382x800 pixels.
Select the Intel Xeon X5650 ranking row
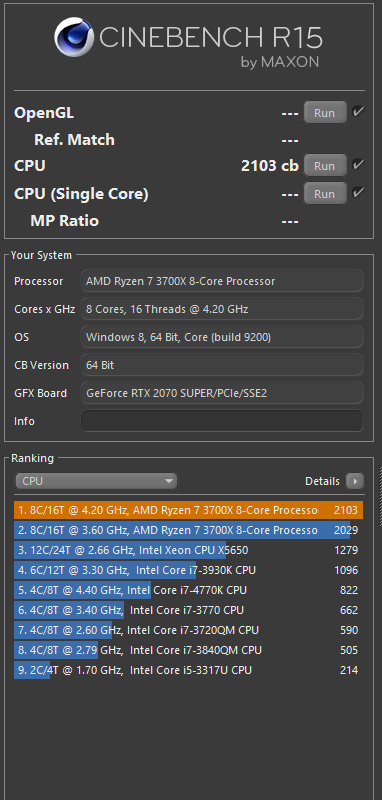tap(188, 550)
